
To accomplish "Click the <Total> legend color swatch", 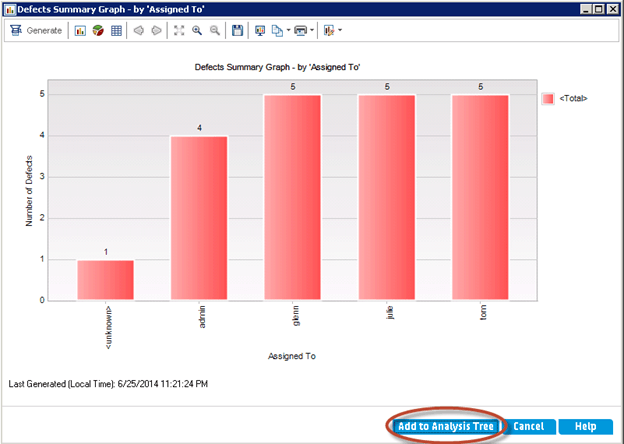I will [548, 99].
